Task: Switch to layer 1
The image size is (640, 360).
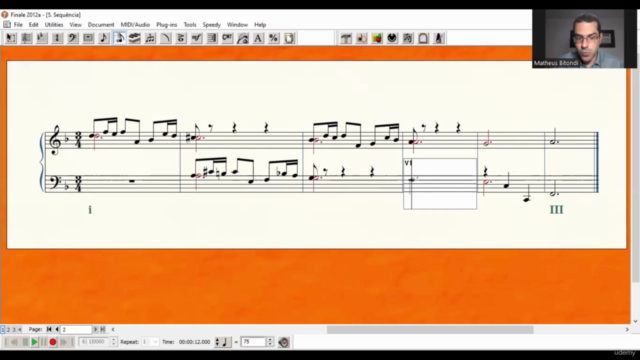Action: click(x=3, y=329)
